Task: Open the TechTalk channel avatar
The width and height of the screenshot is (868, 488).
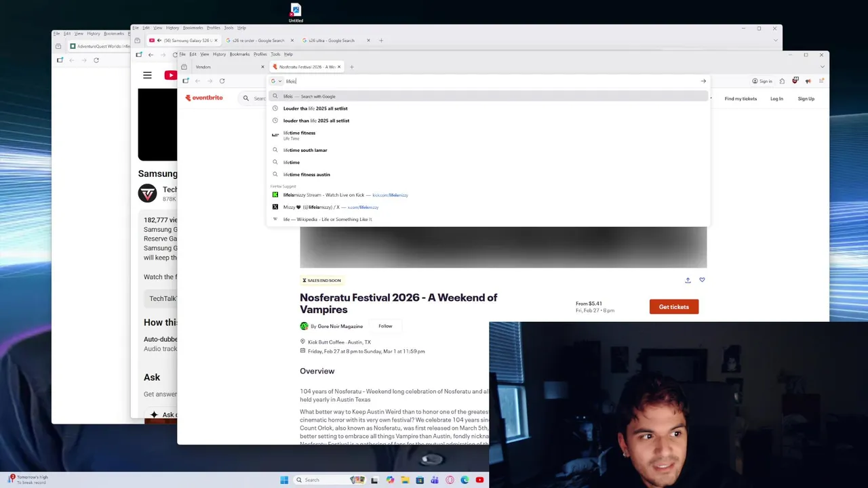Action: click(147, 194)
